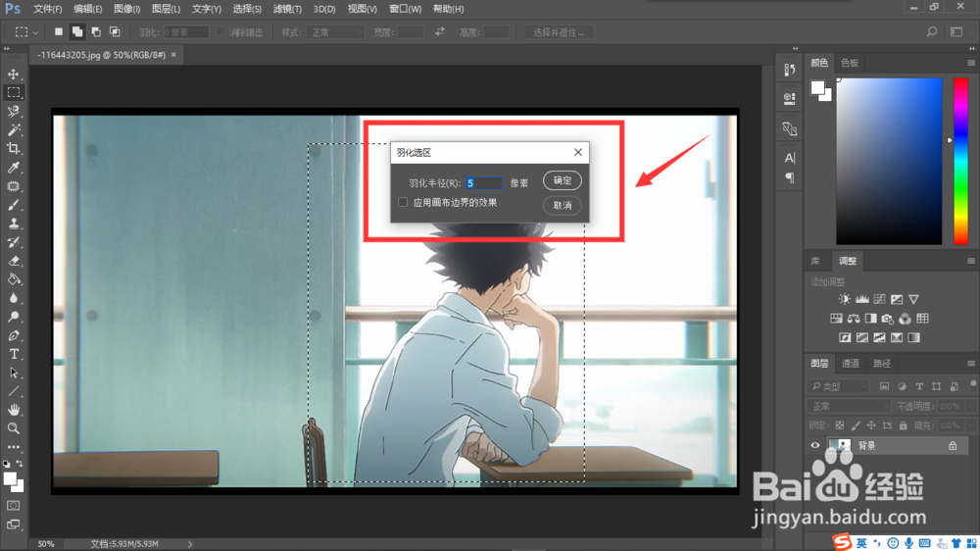Open the Adjustments panel flyout menu
Image resolution: width=980 pixels, height=551 pixels.
click(x=970, y=261)
